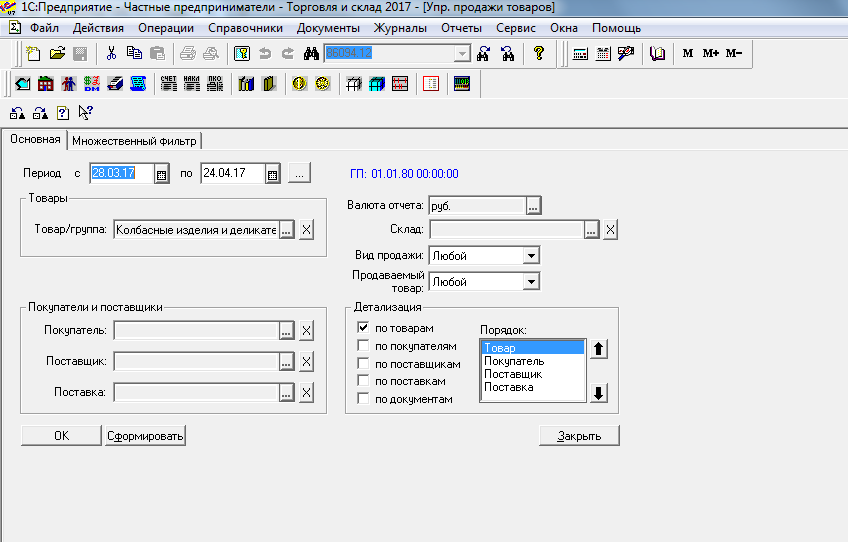This screenshot has height=542, width=848.
Task: Uncheck the 'по товарам' checkbox
Action: (x=364, y=328)
